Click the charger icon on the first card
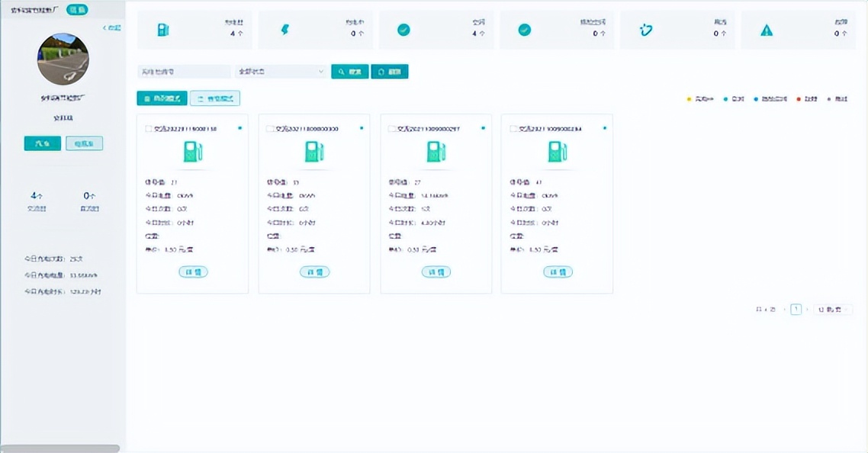868x453 pixels. [192, 150]
